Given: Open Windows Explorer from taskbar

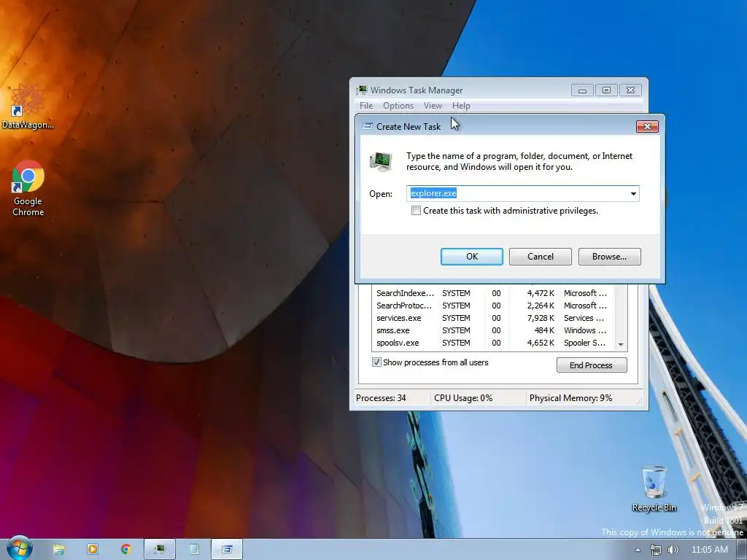Looking at the screenshot, I should [58, 550].
